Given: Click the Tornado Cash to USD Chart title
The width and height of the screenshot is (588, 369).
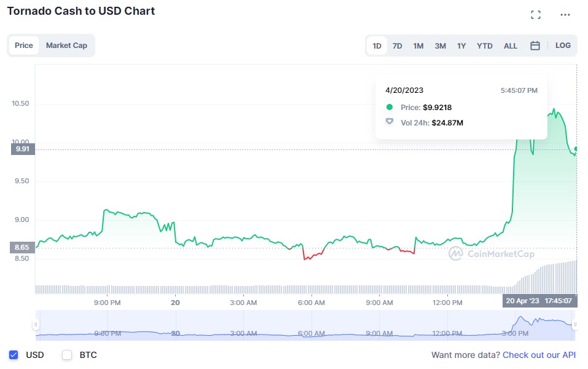Looking at the screenshot, I should [x=81, y=11].
